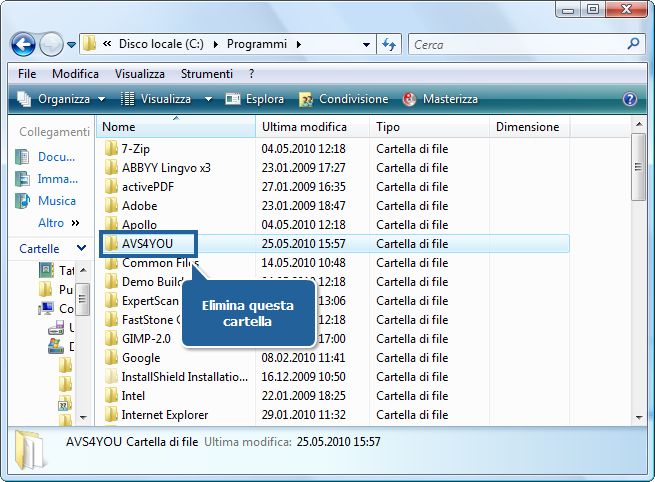The height and width of the screenshot is (482, 655).
Task: Sort by Ultima modifica column header
Action: [x=312, y=127]
